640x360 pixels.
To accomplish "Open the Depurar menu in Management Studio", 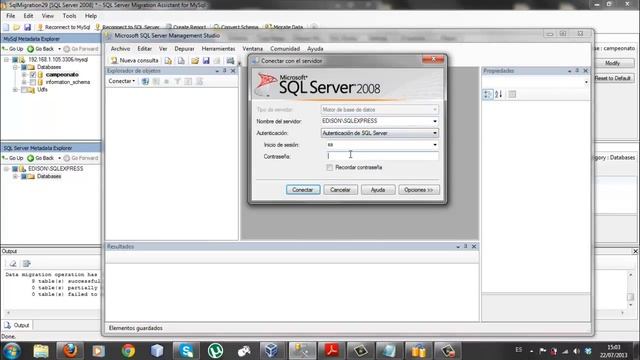I will point(184,49).
